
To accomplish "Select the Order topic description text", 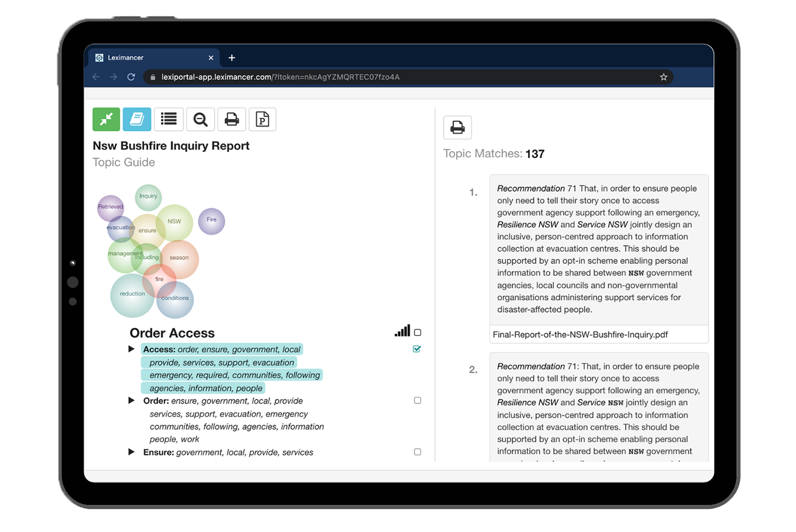I will tap(233, 420).
